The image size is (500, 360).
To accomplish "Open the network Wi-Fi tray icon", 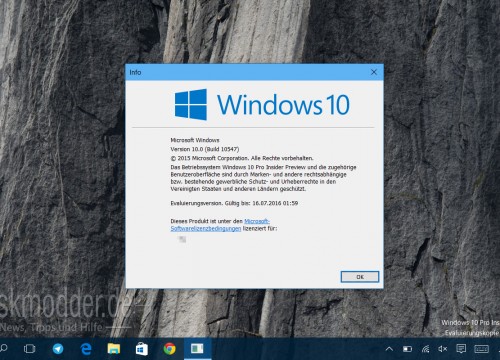I will click(425, 349).
